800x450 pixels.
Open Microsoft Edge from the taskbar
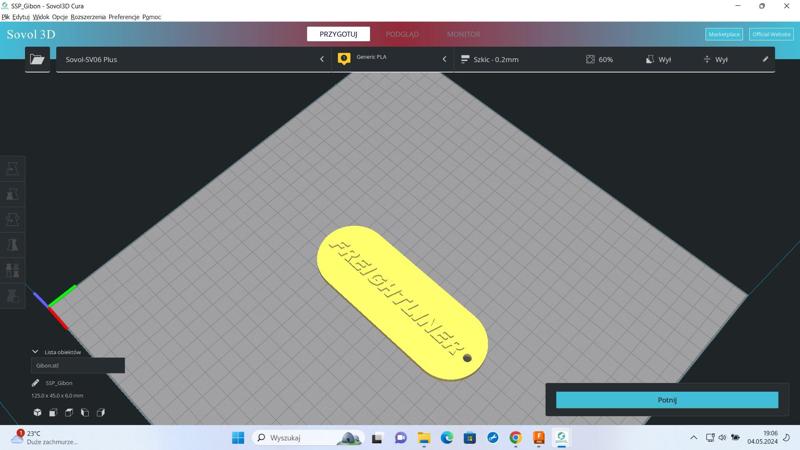[x=446, y=438]
